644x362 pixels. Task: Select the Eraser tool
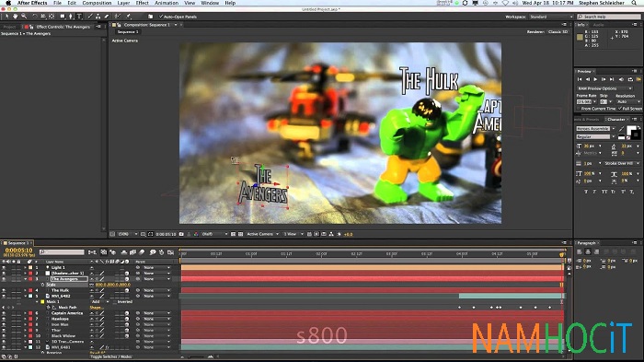[107, 17]
